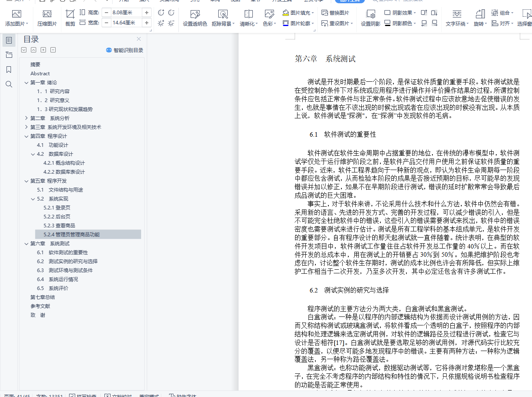Go to 第七章总结 in the outline

(x=43, y=297)
